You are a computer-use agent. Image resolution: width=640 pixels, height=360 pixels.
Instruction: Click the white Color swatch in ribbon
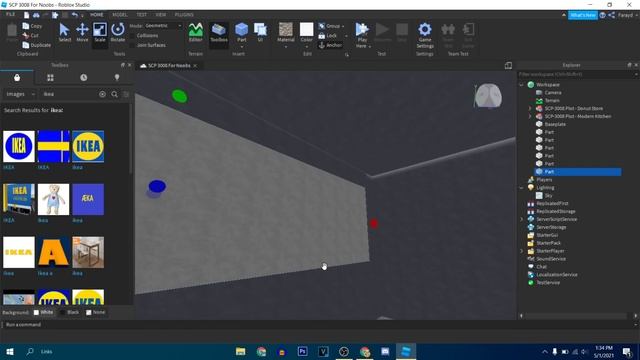point(307,29)
